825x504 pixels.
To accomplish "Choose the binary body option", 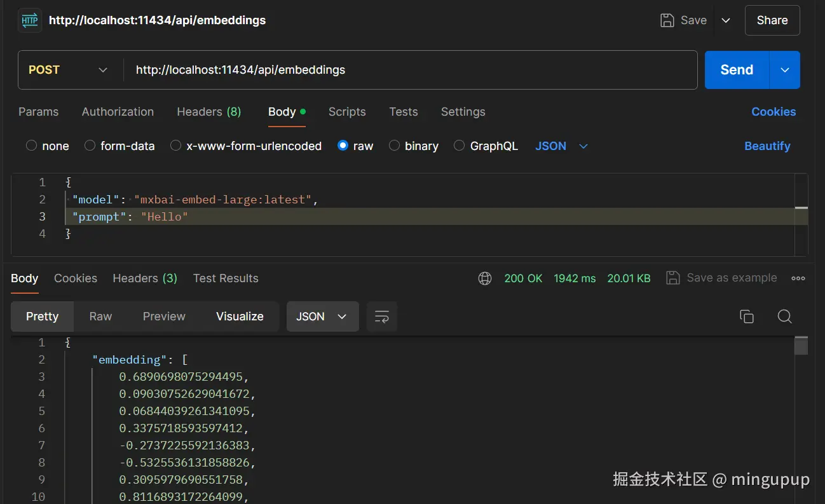I will coord(394,146).
